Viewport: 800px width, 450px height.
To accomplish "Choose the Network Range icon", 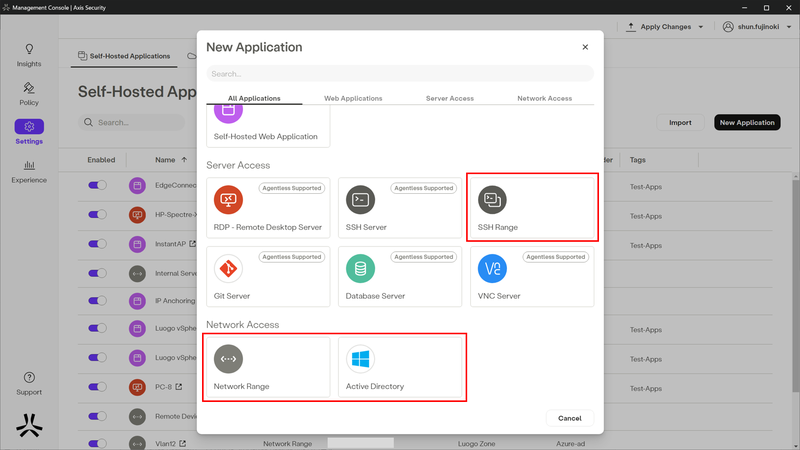I will click(228, 359).
